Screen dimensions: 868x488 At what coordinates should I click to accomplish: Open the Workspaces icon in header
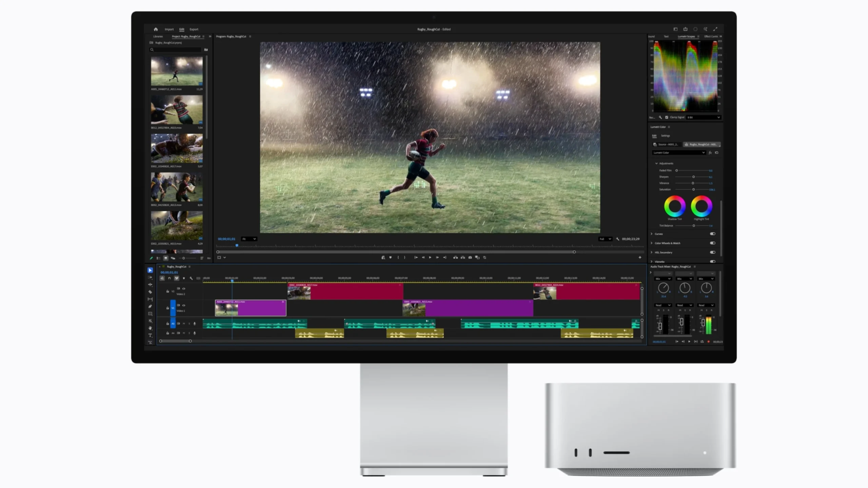tap(675, 29)
